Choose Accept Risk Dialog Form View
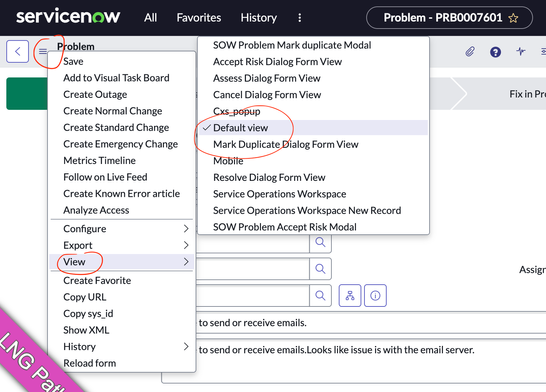Viewport: 546px width, 392px height. [313, 62]
